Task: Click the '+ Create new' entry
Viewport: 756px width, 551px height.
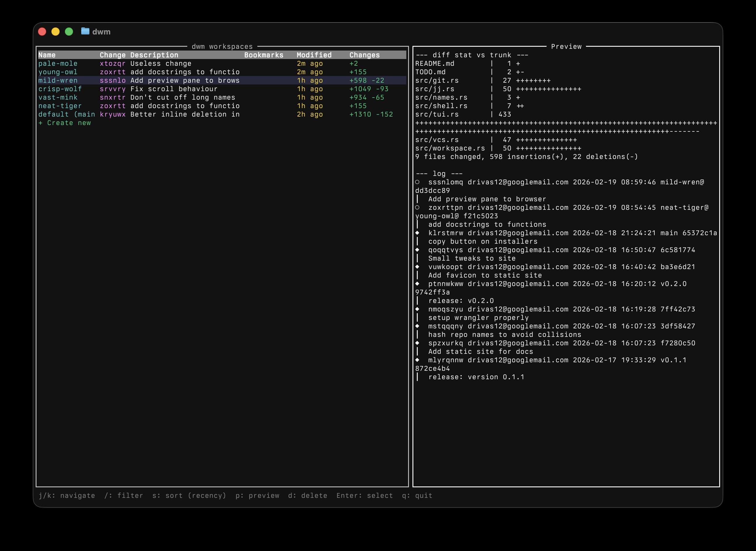Action: [65, 123]
